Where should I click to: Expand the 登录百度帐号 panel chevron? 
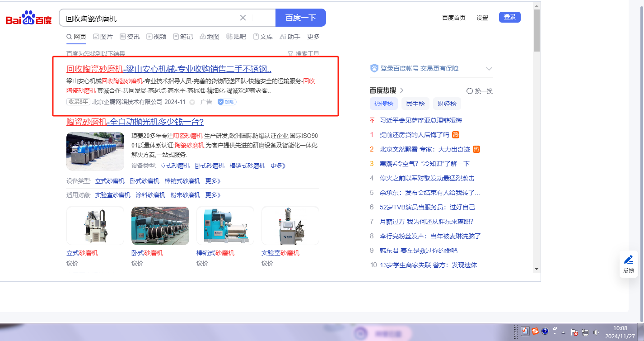click(x=489, y=69)
